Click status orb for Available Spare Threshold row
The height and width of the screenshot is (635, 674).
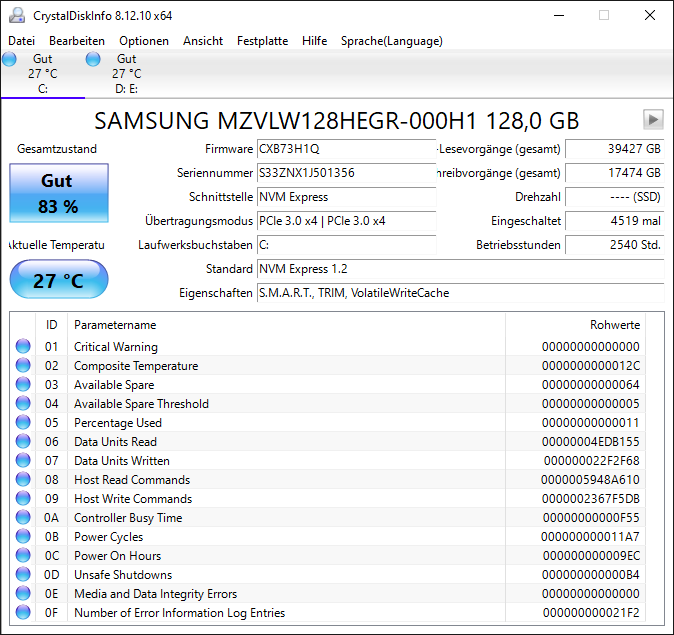click(x=23, y=403)
